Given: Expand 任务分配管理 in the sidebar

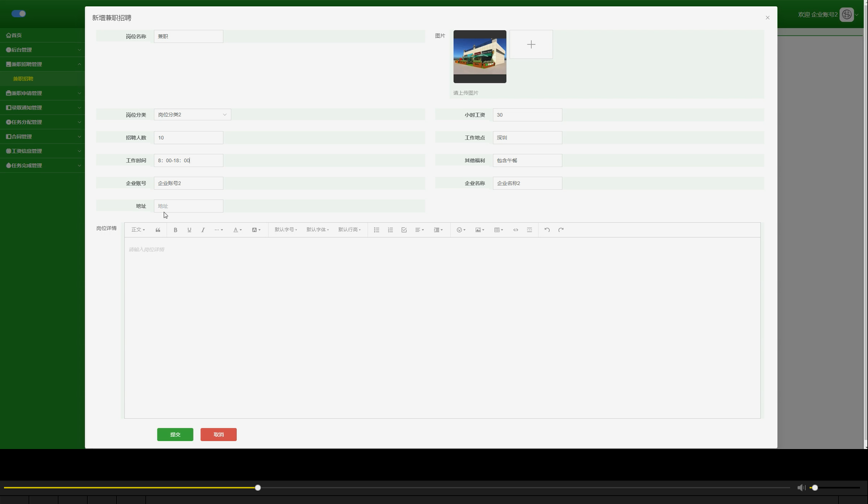Looking at the screenshot, I should [42, 122].
